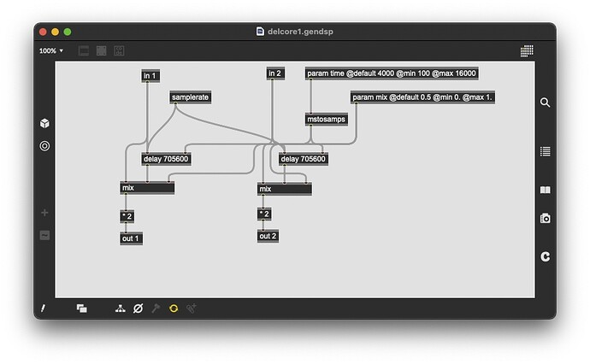This screenshot has width=590, height=364.
Task: Select the 'in 2' object box
Action: point(275,73)
